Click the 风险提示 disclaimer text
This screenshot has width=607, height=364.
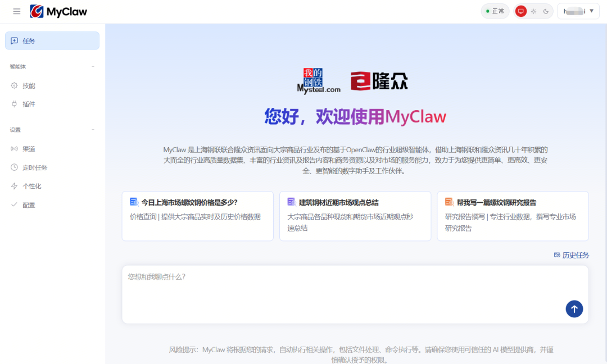click(x=361, y=354)
